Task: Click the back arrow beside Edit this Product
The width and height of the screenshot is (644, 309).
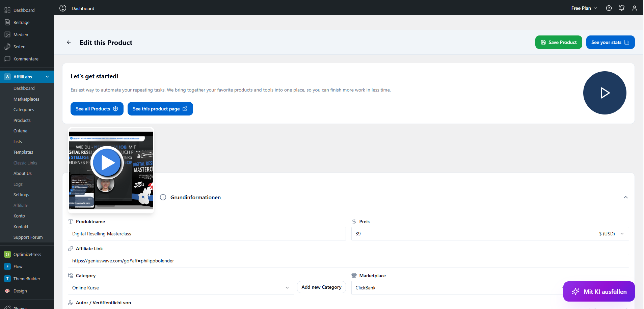Action: (69, 43)
